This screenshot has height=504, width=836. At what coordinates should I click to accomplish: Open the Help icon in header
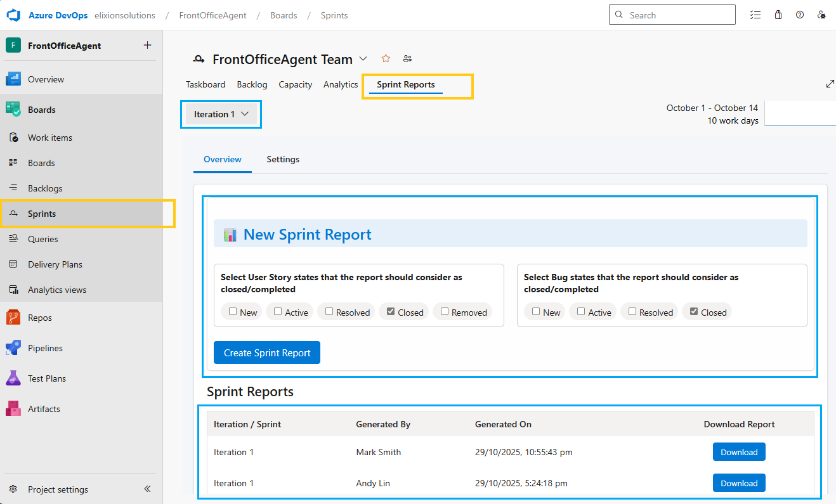(800, 15)
